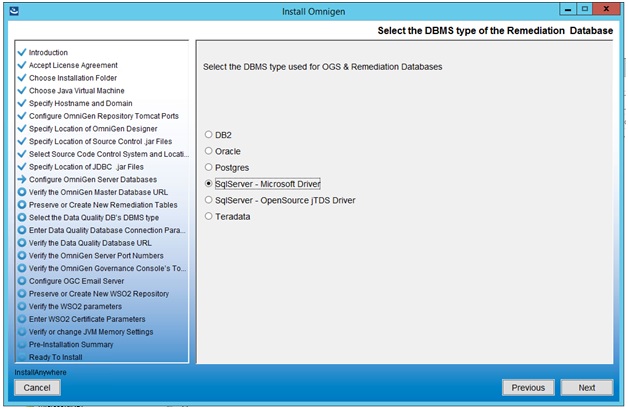This screenshot has width=628, height=409.
Task: Click circle icon beside Select the Data Quality DB's DBMS type
Action: pyautogui.click(x=22, y=218)
